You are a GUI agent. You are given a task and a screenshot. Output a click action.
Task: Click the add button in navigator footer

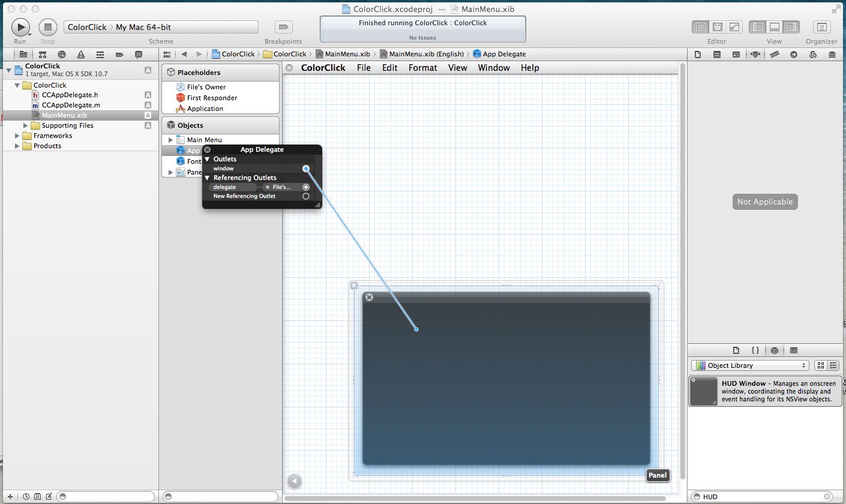(x=10, y=497)
